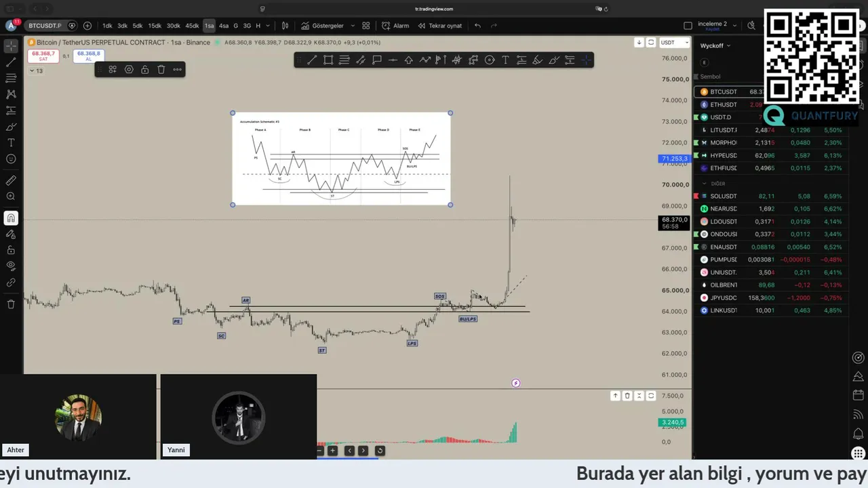Switch to the 1dk timeframe

click(x=107, y=26)
